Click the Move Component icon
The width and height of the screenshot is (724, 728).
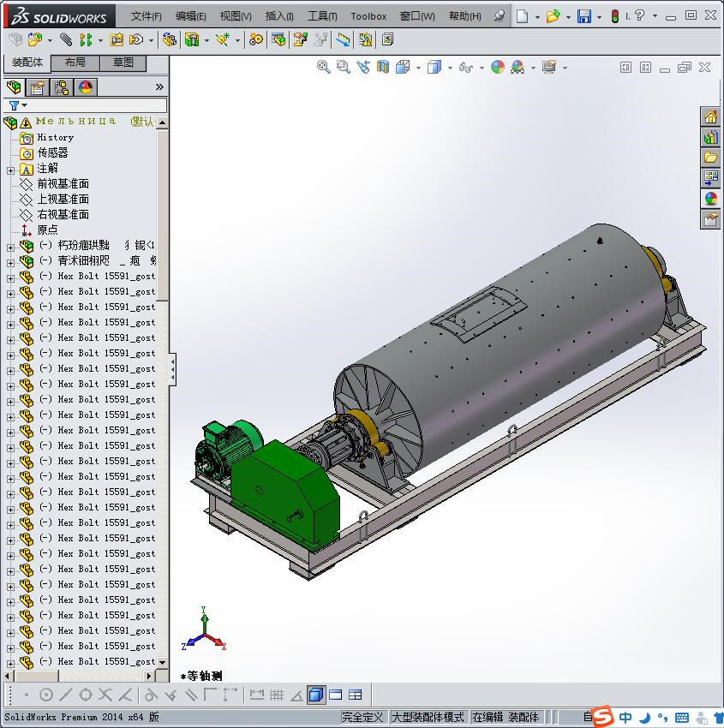point(136,40)
